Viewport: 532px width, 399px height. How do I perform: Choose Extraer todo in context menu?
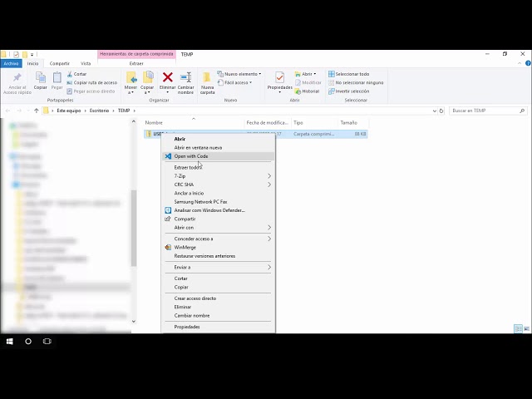click(x=218, y=167)
